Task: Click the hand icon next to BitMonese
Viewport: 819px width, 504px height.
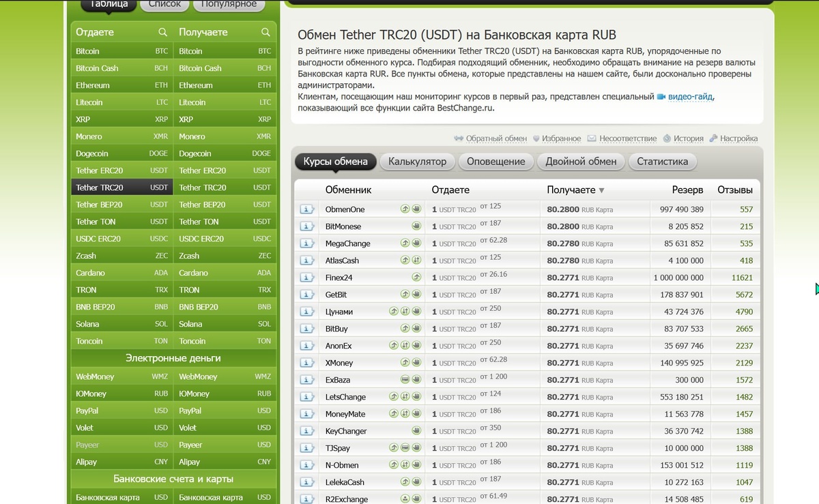Action: (x=416, y=226)
